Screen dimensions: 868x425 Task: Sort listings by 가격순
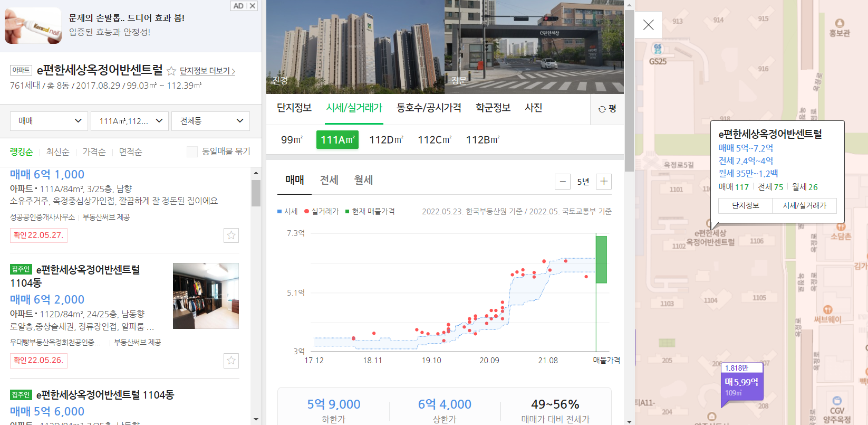point(94,152)
